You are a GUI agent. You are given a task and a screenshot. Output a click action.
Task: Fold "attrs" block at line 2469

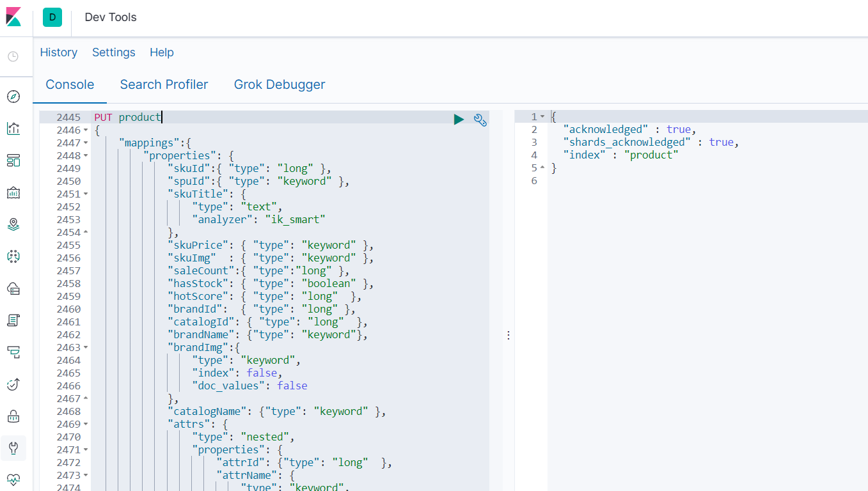tap(86, 425)
